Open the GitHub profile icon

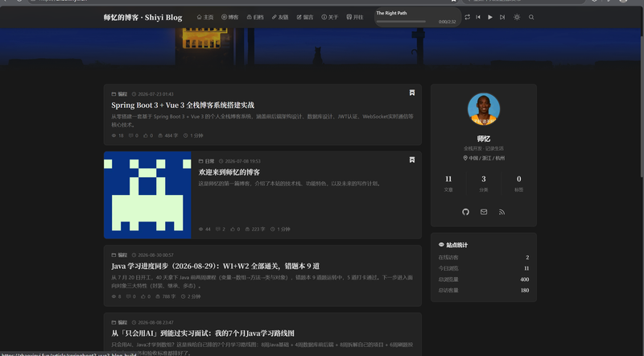pos(465,212)
